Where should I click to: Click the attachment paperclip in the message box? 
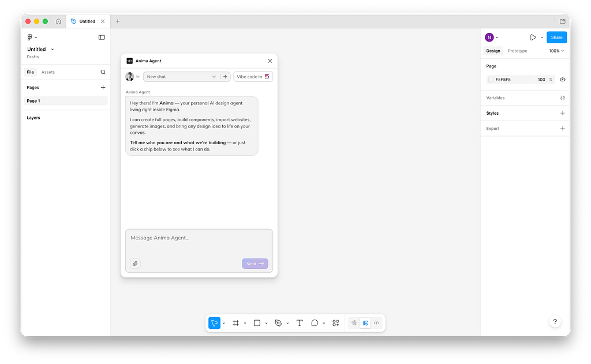[135, 264]
